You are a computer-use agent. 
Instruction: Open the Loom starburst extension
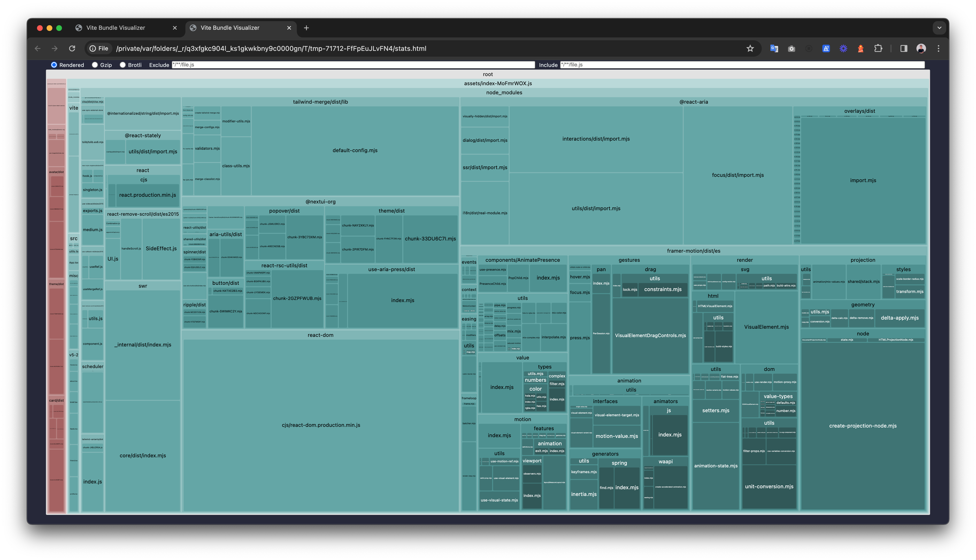843,48
